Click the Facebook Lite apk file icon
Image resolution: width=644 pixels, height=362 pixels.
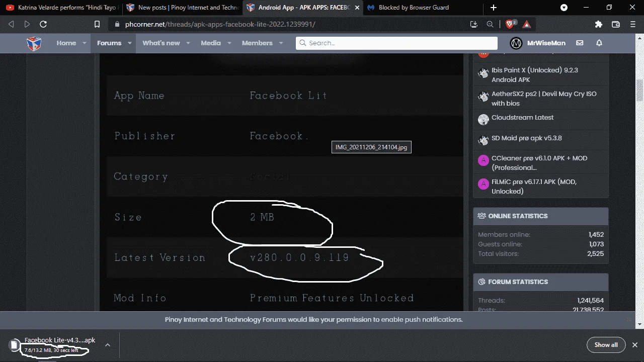pos(14,345)
